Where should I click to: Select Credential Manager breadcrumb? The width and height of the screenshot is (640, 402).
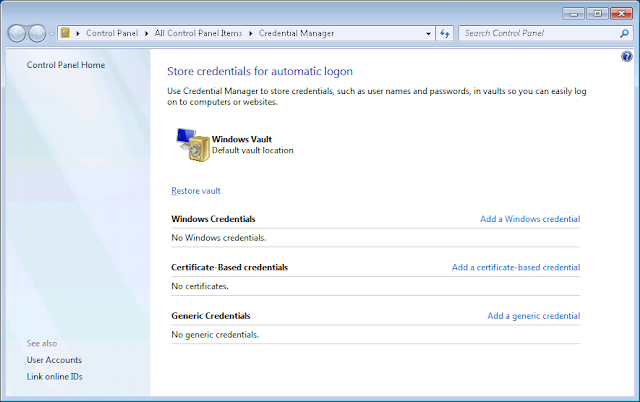[x=296, y=33]
